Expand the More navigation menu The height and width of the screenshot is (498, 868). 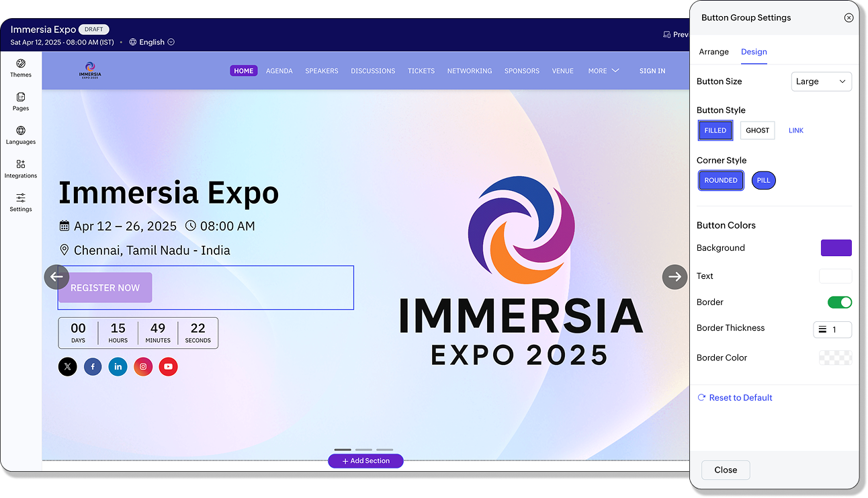[603, 71]
